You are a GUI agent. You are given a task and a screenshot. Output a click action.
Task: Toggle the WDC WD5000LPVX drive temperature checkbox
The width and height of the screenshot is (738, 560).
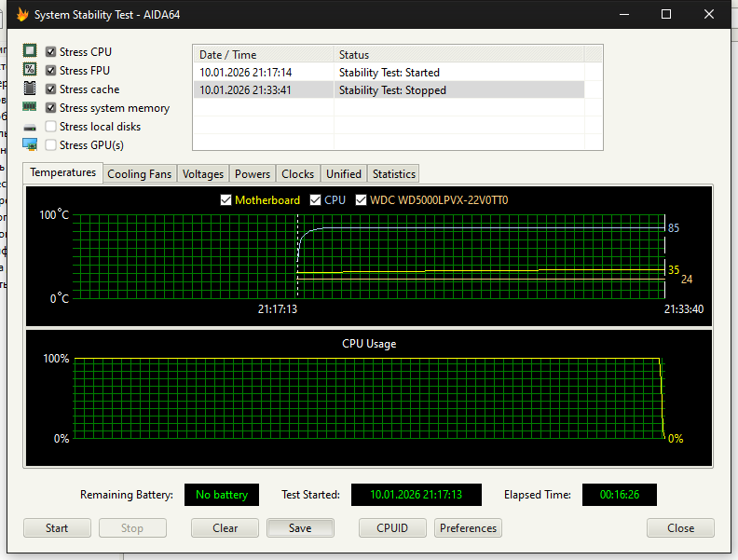coord(362,200)
